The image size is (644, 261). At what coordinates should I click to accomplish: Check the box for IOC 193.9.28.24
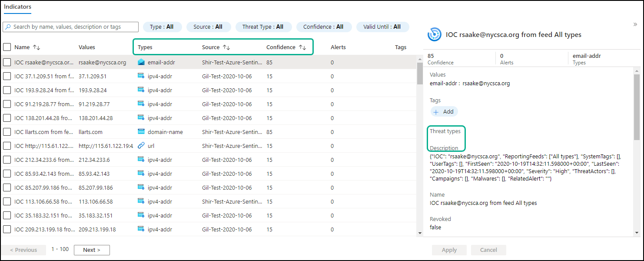click(7, 90)
